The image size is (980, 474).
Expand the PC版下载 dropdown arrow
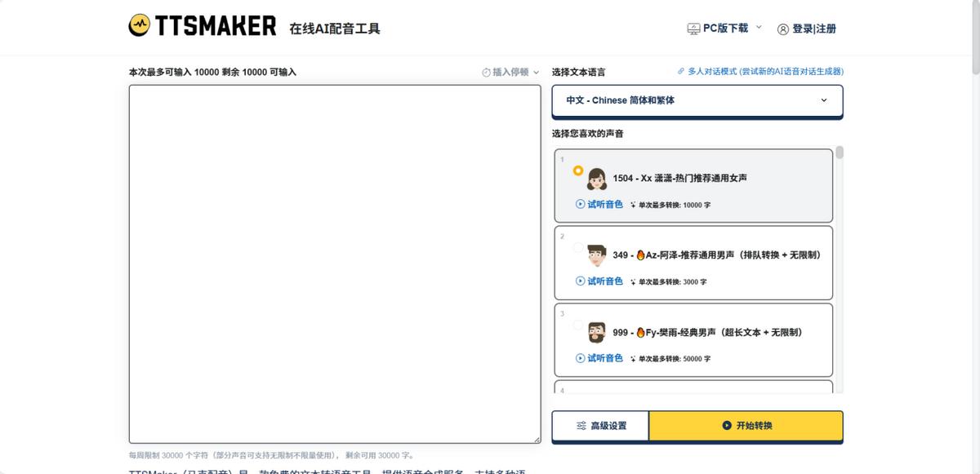click(759, 28)
